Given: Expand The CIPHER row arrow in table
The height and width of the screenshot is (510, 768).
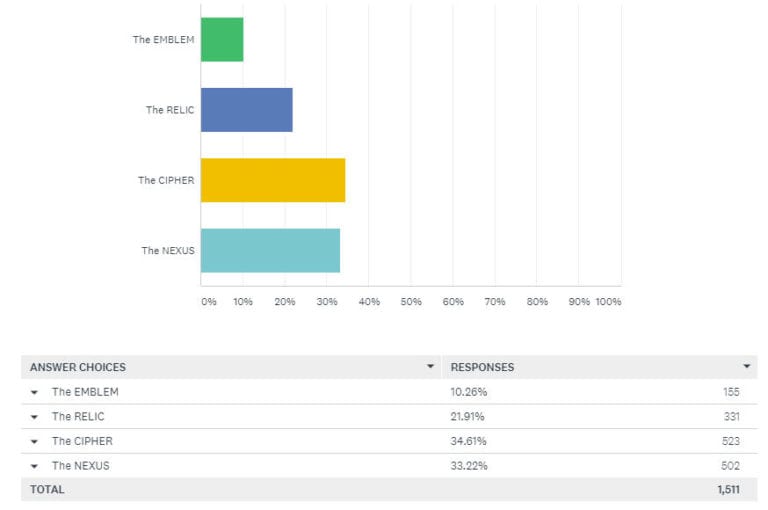Looking at the screenshot, I should tap(35, 441).
